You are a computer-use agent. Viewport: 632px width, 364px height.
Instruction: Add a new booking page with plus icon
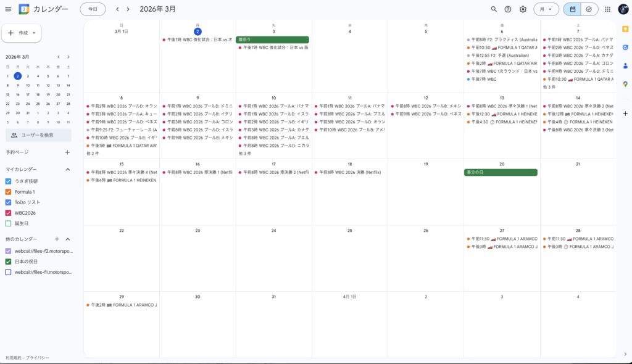click(67, 152)
